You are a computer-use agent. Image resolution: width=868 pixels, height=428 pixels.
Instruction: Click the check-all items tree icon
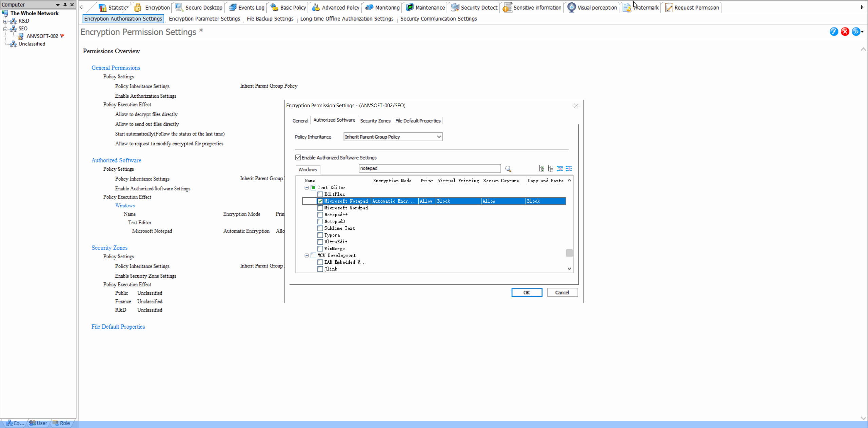click(541, 169)
